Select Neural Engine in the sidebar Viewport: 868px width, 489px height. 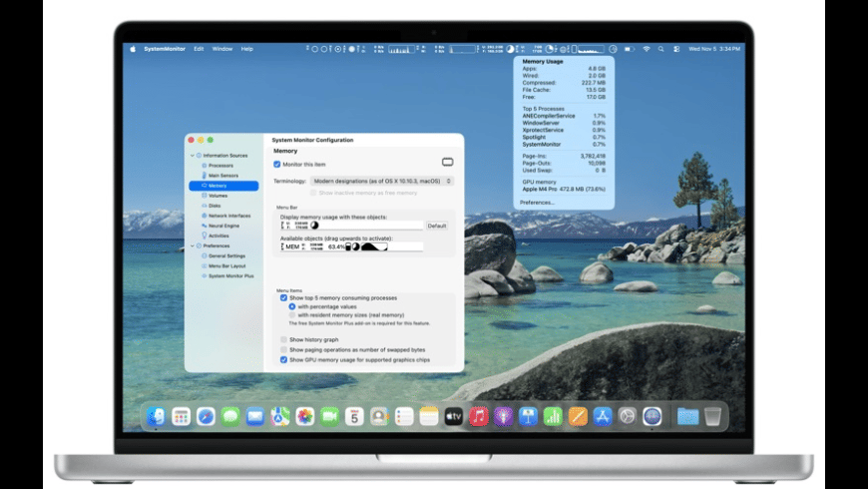(223, 226)
